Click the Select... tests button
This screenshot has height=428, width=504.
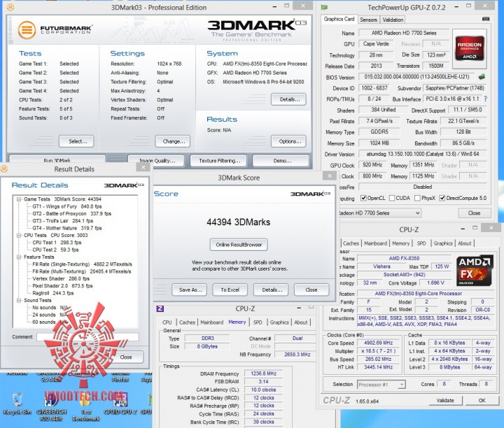(78, 141)
